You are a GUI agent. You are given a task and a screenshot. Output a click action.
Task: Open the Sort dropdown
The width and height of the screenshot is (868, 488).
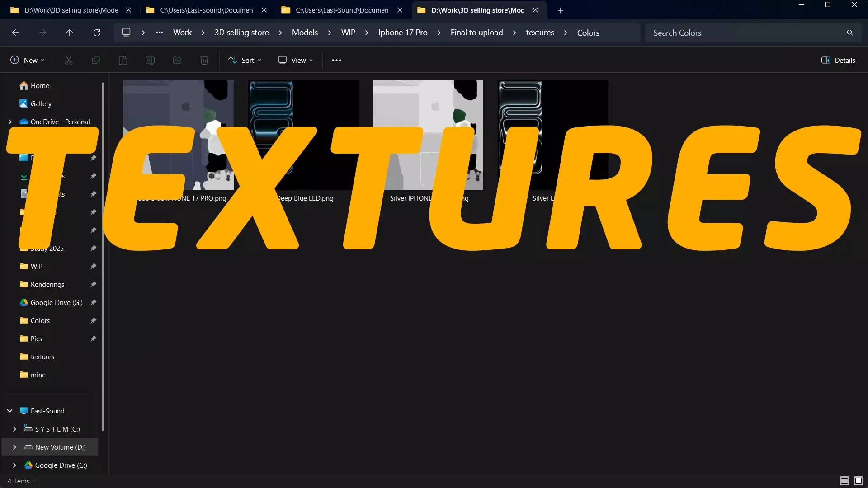click(x=245, y=60)
